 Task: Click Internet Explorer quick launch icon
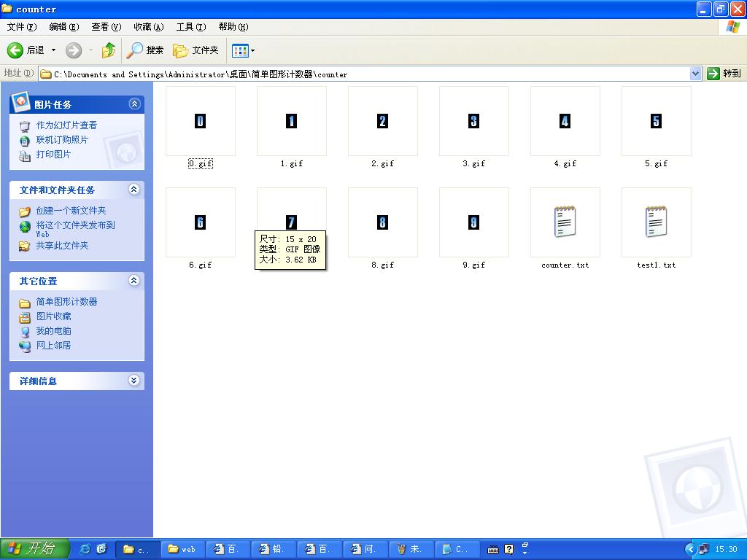coord(85,549)
